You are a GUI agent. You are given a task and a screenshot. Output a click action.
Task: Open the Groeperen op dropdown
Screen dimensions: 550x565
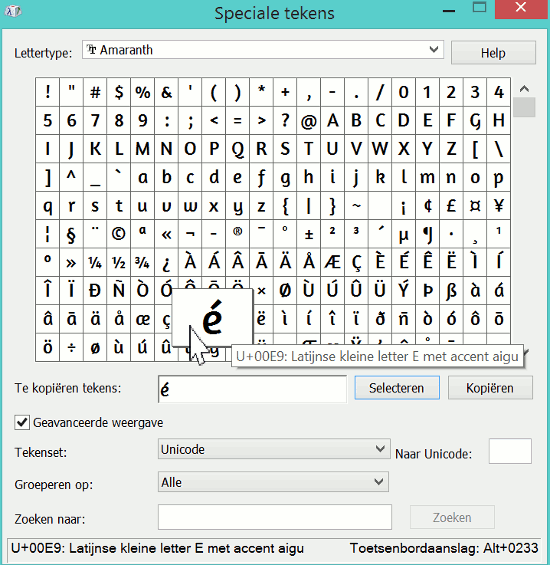273,482
